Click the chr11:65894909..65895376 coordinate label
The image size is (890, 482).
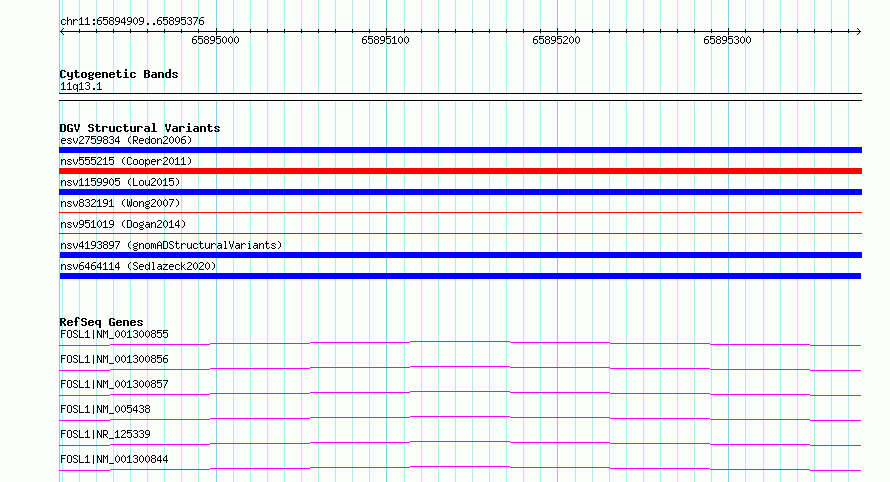(x=132, y=22)
